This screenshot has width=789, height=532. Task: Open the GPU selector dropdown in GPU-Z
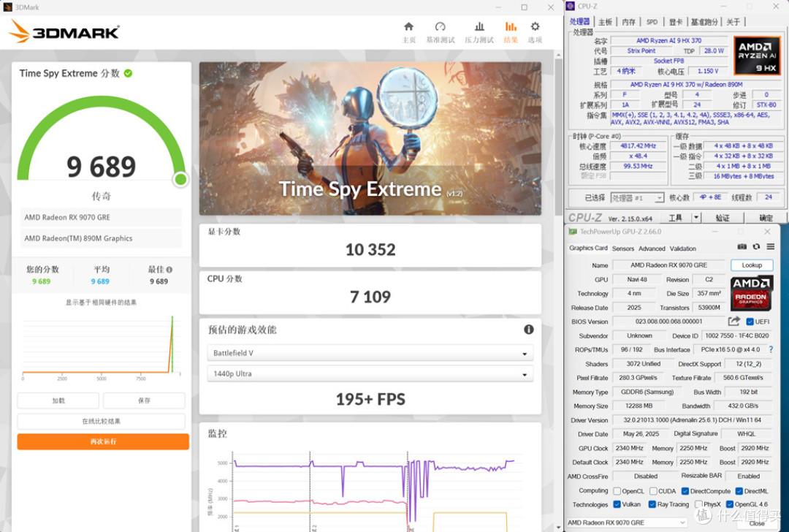click(627, 523)
